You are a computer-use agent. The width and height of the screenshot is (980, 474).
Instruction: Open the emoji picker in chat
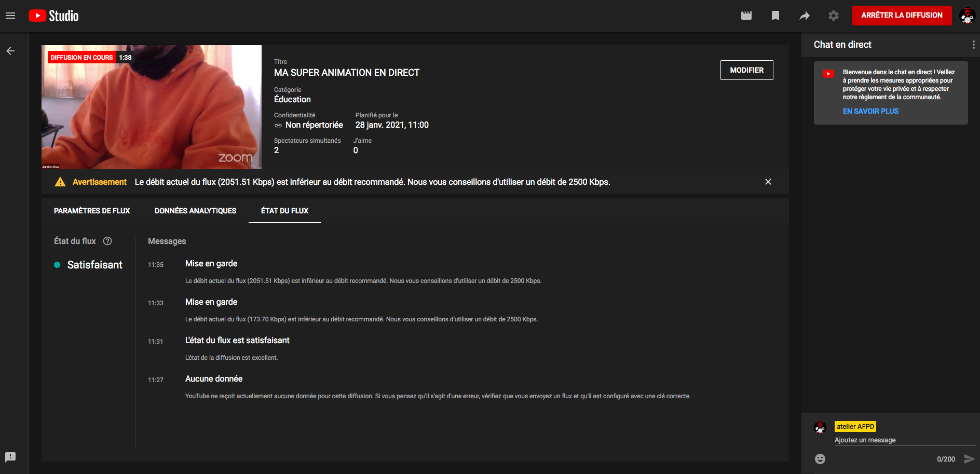820,459
